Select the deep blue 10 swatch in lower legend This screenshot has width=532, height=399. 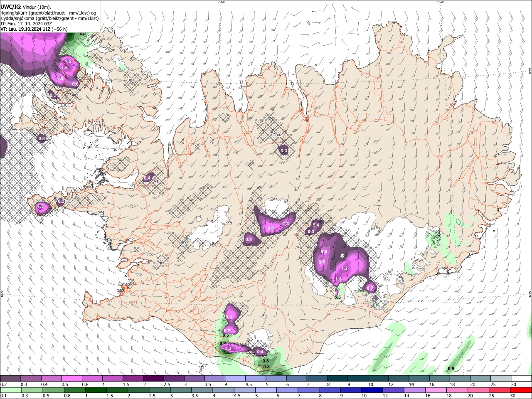[x=371, y=390]
